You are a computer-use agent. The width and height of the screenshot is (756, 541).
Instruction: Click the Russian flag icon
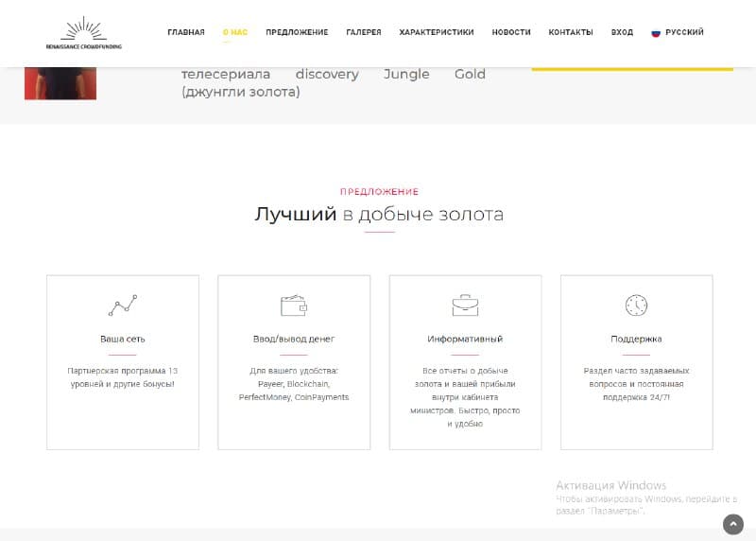pyautogui.click(x=656, y=32)
